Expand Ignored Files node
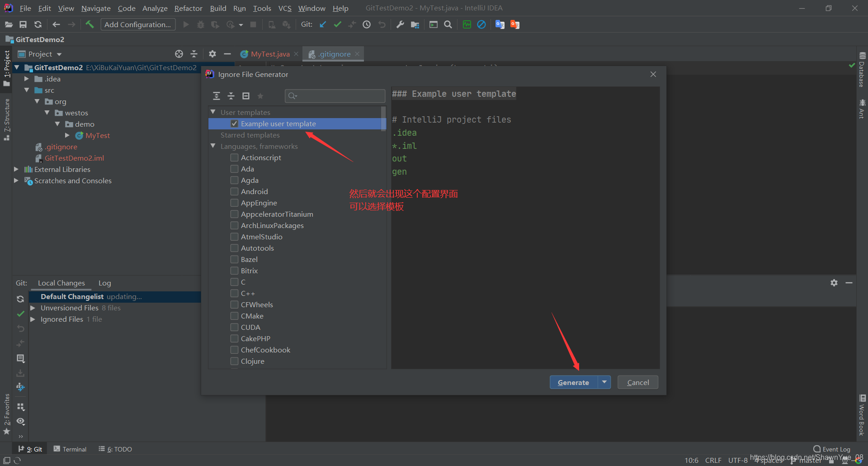This screenshot has height=466, width=868. 33,319
